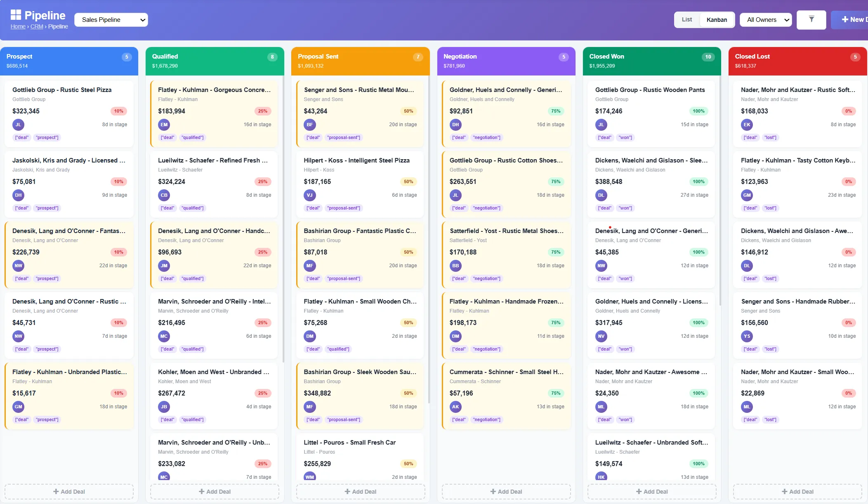
Task: Open the Littel - Pouros Small Fresh Car deal
Action: pyautogui.click(x=349, y=442)
